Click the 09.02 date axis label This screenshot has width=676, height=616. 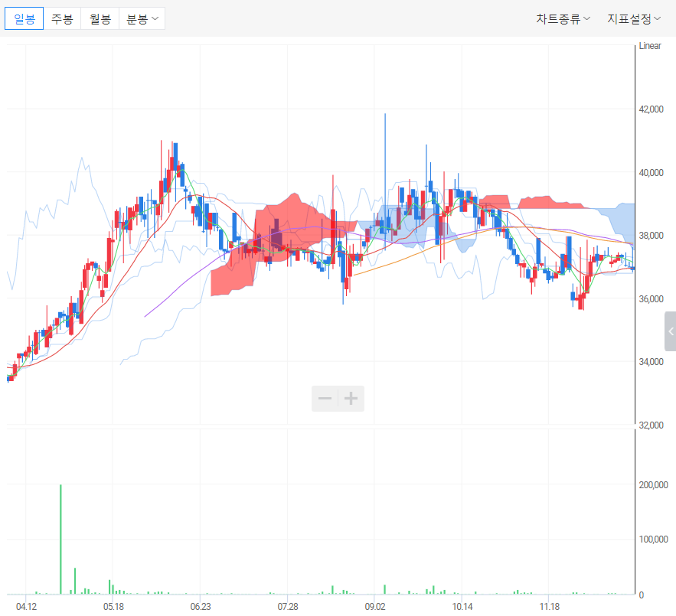pos(374,607)
